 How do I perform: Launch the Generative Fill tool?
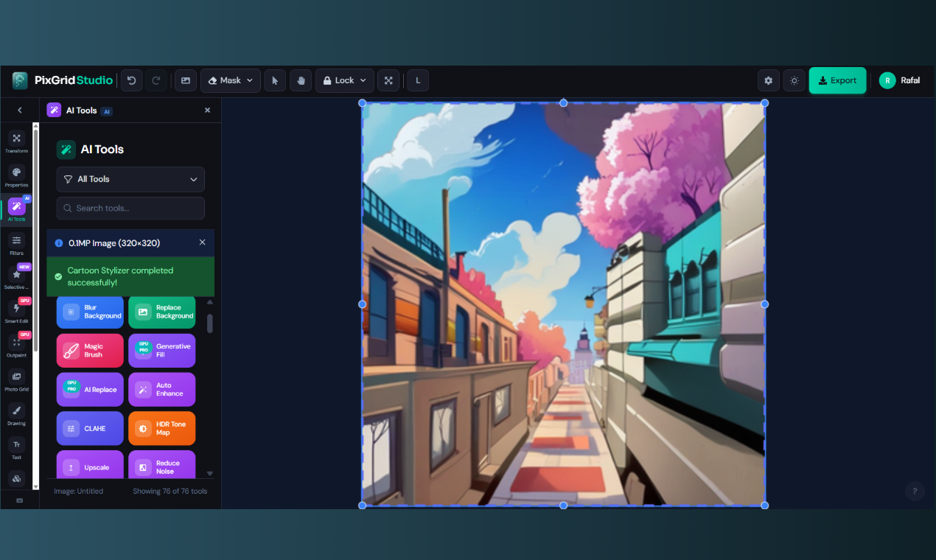(x=161, y=350)
